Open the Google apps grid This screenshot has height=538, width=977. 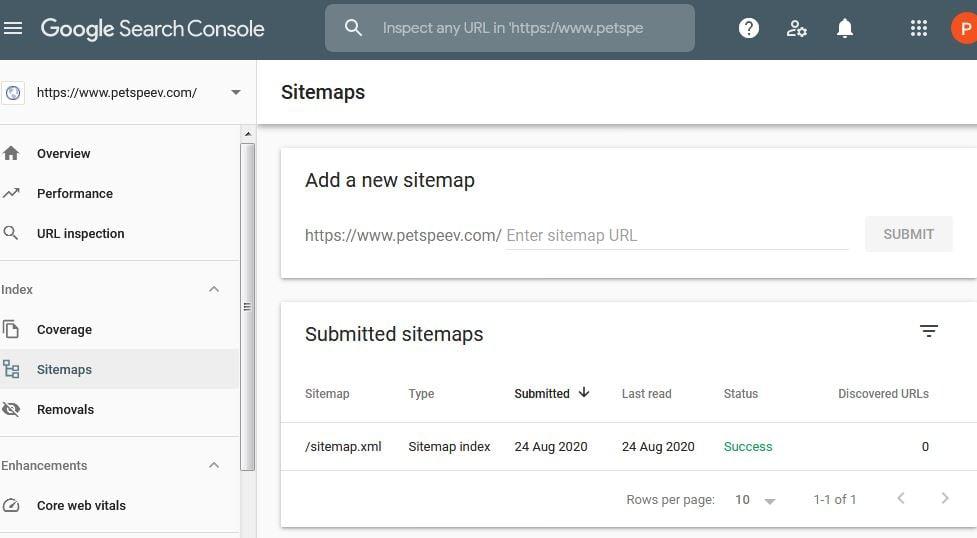(x=918, y=28)
